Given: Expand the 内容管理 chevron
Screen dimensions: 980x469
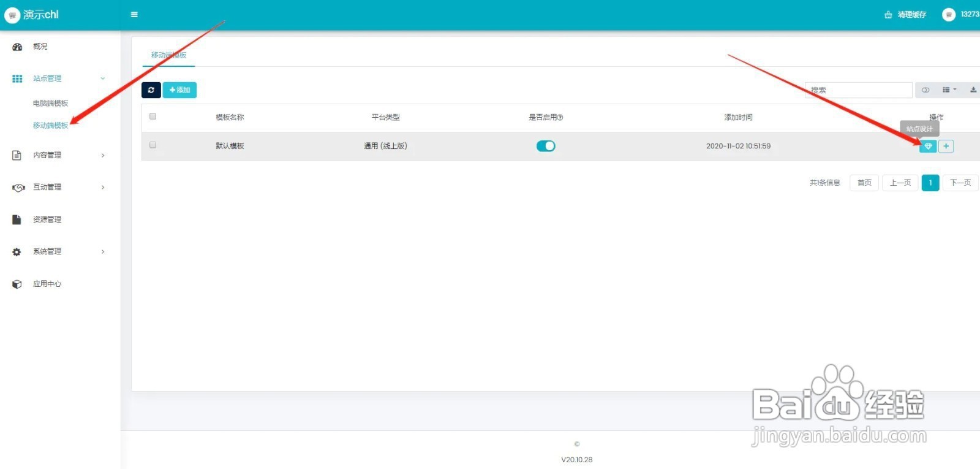Looking at the screenshot, I should click(x=103, y=155).
